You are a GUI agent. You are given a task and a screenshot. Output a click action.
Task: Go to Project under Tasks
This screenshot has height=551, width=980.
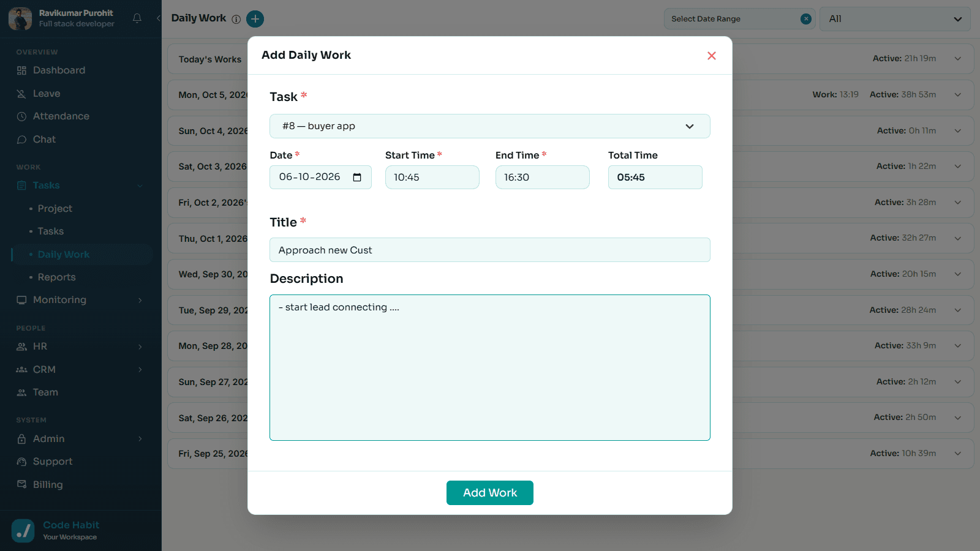[55, 209]
